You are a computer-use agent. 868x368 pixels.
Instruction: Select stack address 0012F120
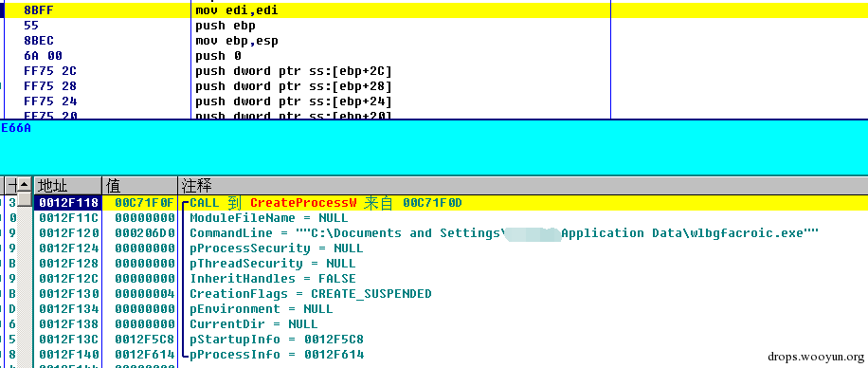coord(68,233)
